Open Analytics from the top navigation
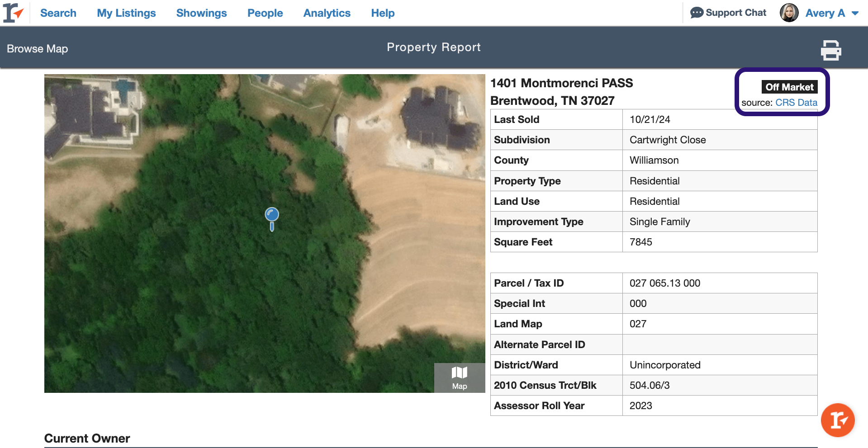The image size is (868, 448). [327, 13]
